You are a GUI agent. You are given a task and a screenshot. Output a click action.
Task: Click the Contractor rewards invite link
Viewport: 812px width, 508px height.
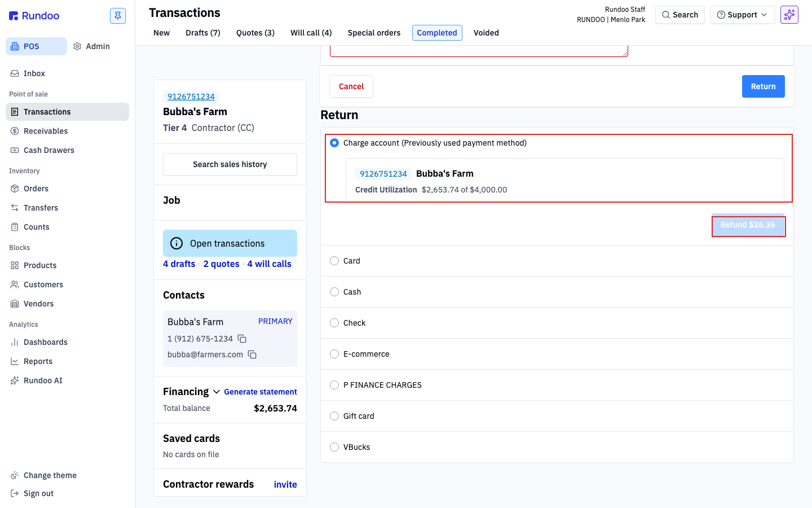click(x=285, y=484)
